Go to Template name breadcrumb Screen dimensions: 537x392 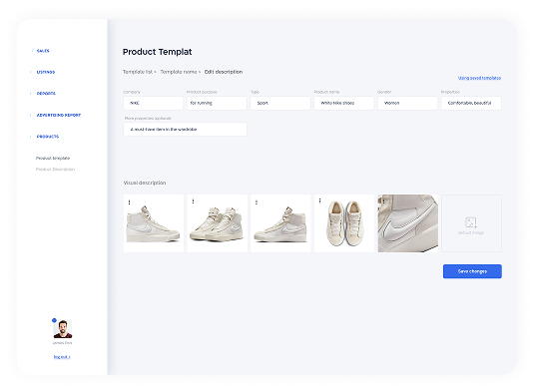pyautogui.click(x=179, y=72)
